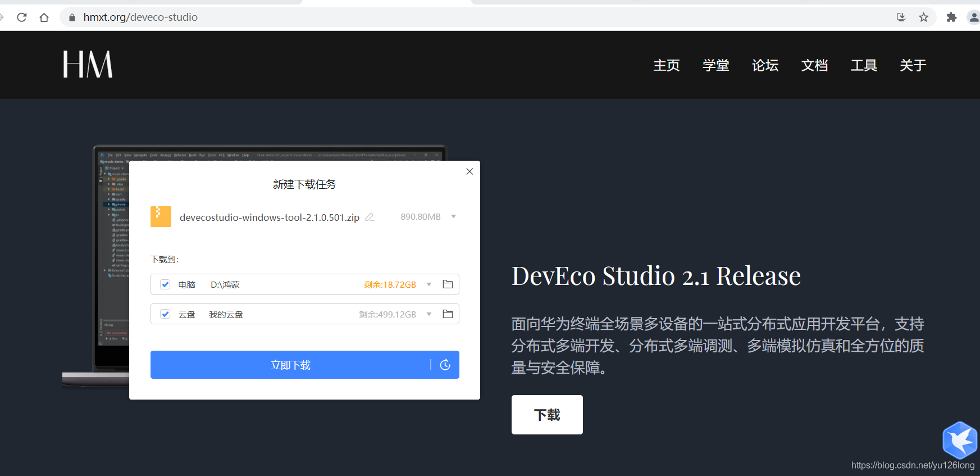Open the 论坛 navigation item
980x476 pixels.
click(765, 65)
